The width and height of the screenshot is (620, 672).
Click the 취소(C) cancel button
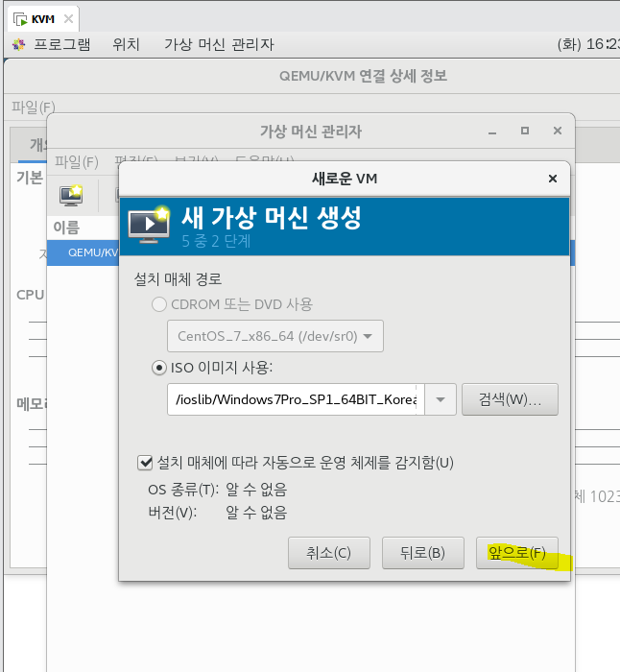pos(328,553)
